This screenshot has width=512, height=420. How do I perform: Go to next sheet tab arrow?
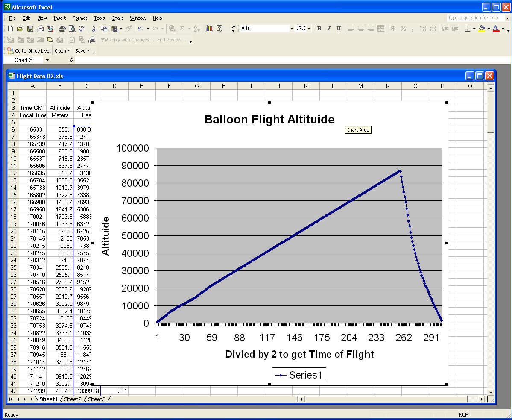[25, 399]
